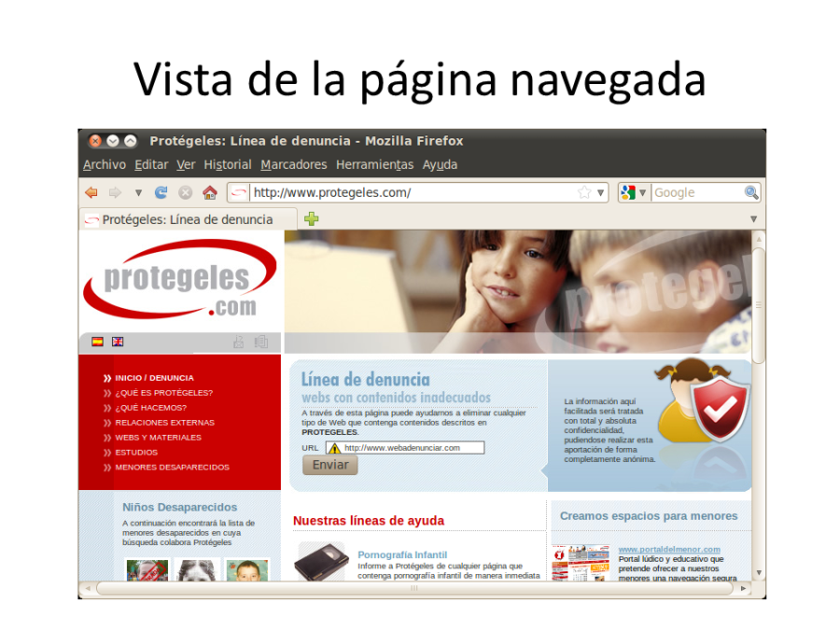Open a new tab with the plus icon

[313, 217]
